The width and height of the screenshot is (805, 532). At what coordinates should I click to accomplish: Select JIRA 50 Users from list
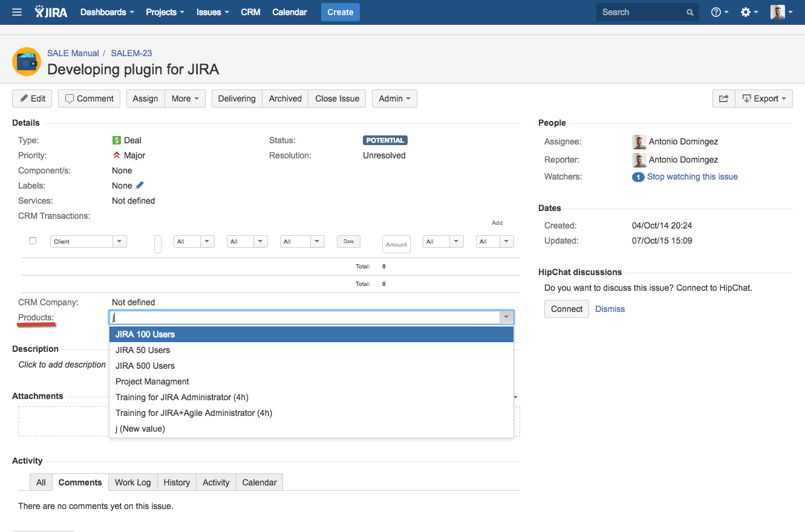point(143,350)
